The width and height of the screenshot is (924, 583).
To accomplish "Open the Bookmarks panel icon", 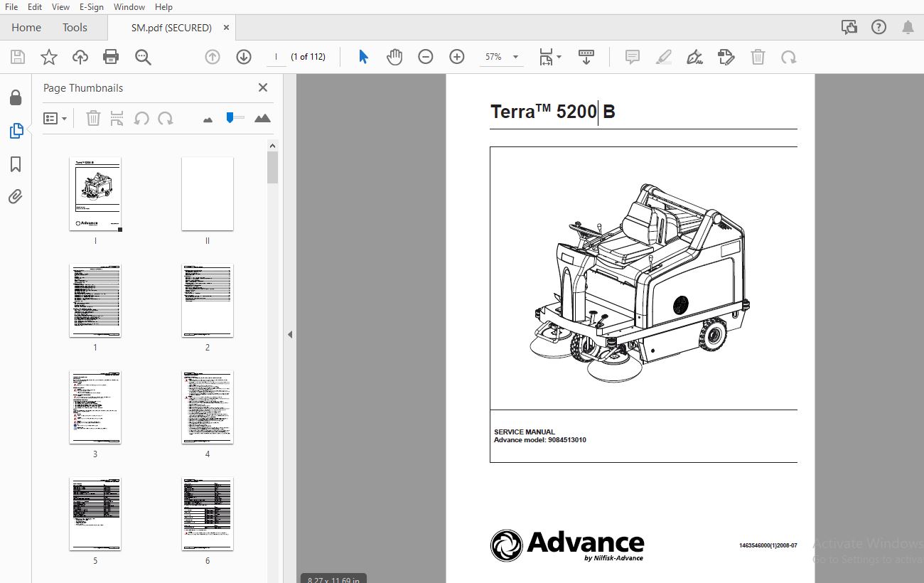I will point(16,164).
